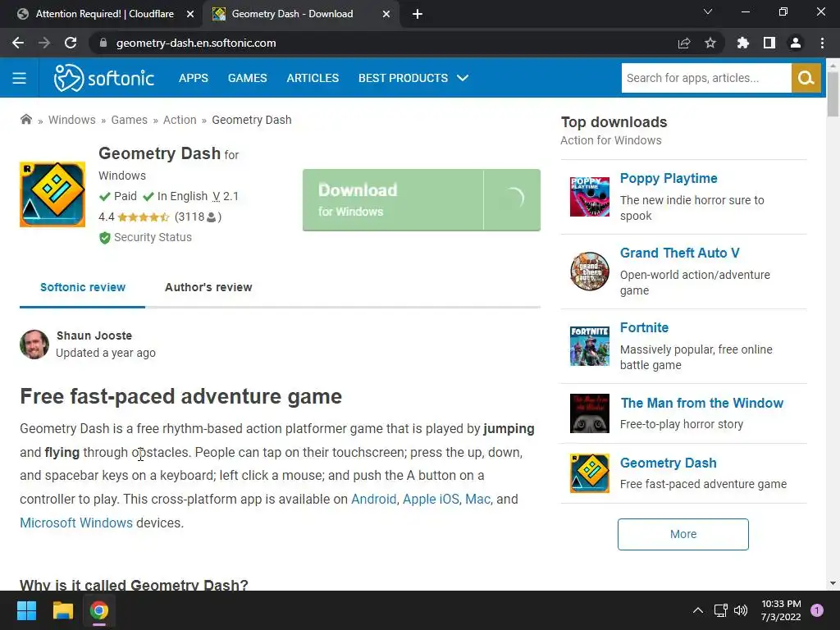
Task: Click The Man from the Window thumbnail
Action: click(589, 413)
